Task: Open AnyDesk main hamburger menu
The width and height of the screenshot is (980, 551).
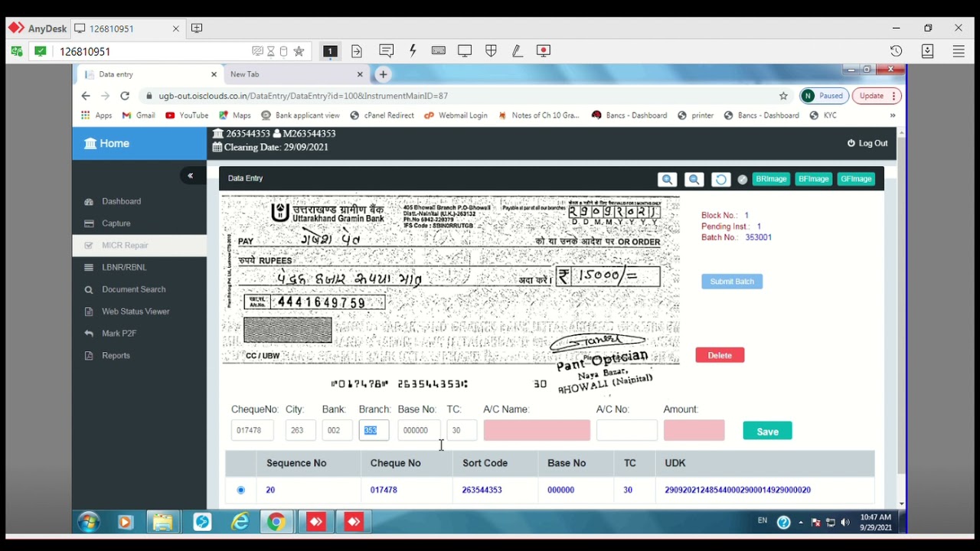Action: point(959,51)
